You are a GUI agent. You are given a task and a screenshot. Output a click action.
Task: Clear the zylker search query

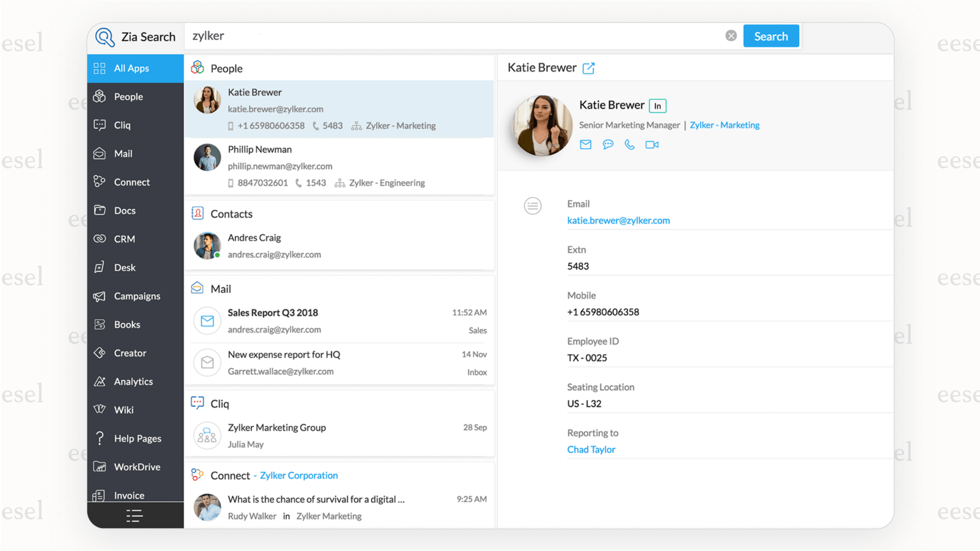[x=731, y=35]
